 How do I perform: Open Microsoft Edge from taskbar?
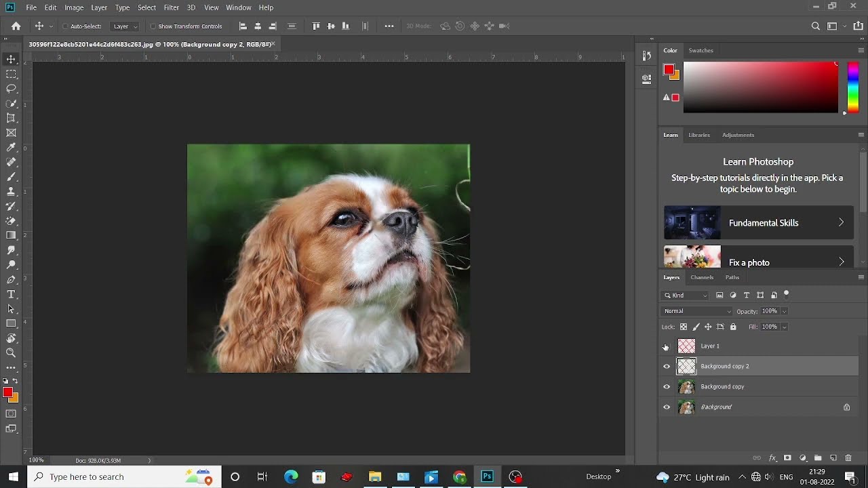pos(291,476)
